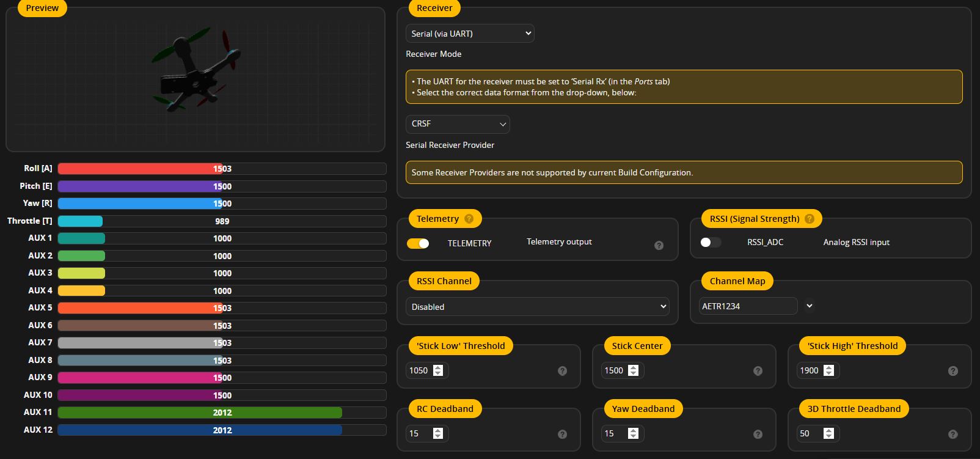980x459 pixels.
Task: Click the RSSI Channel section heading
Action: point(444,281)
